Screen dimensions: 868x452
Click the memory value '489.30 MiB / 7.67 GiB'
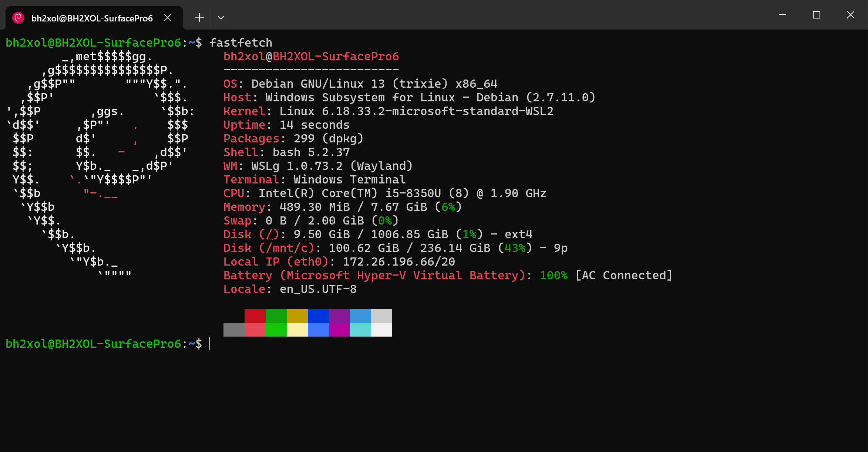tap(353, 207)
